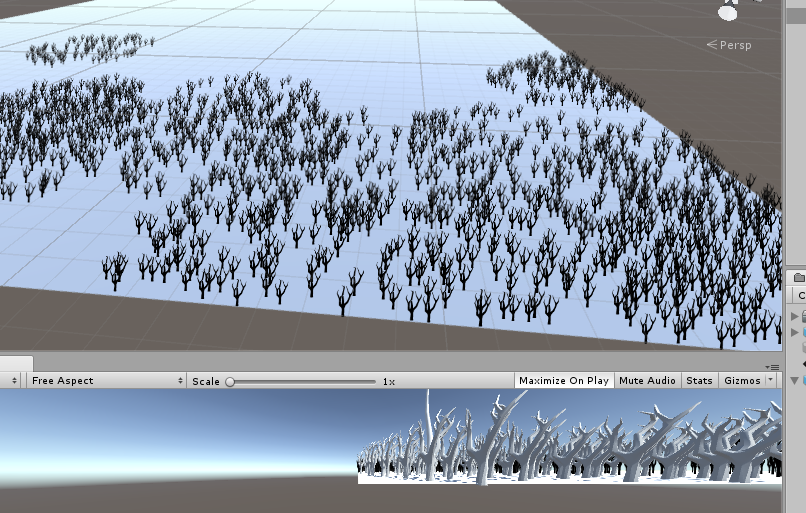
Task: Click the Create button starting with C
Action: [800, 296]
